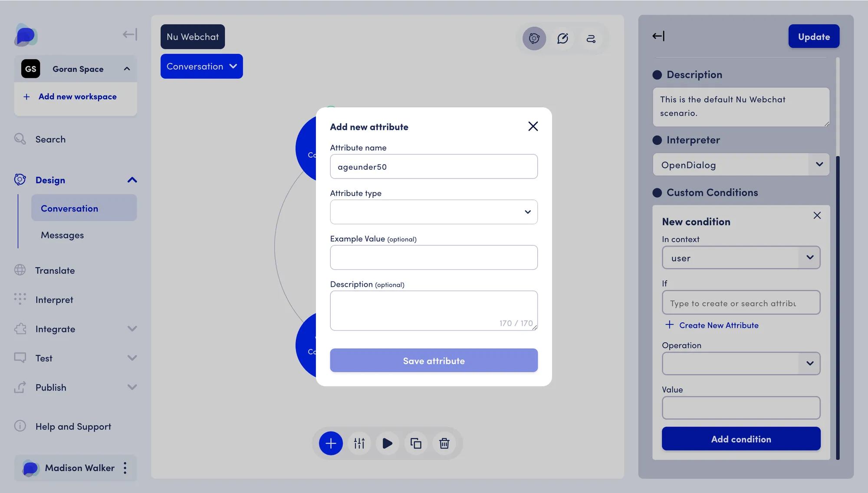This screenshot has width=868, height=493.
Task: Click the trash delete icon in bottom toolbar
Action: point(444,443)
